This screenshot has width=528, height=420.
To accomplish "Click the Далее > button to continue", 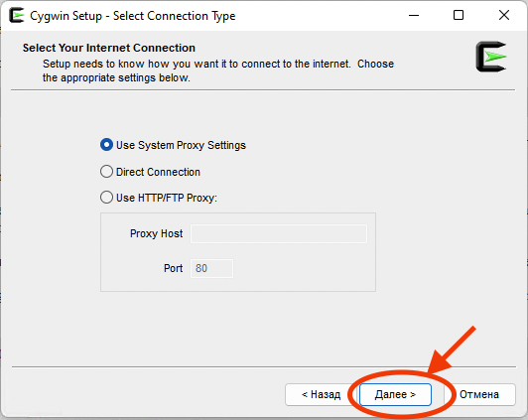I will [x=395, y=394].
